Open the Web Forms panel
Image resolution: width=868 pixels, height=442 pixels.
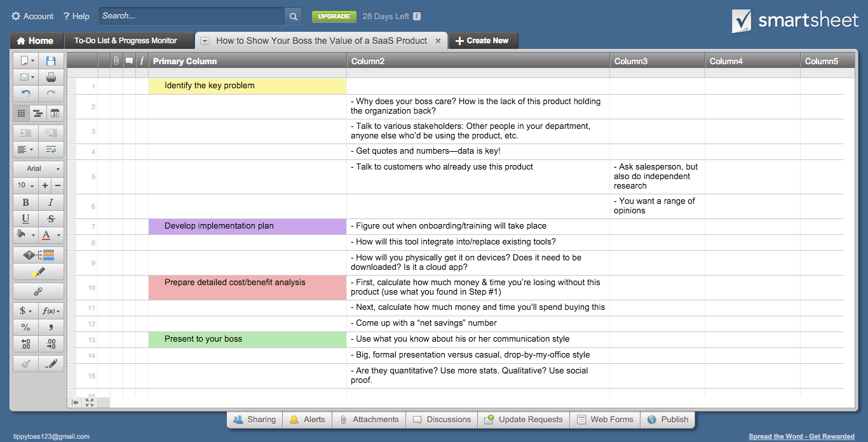point(606,420)
